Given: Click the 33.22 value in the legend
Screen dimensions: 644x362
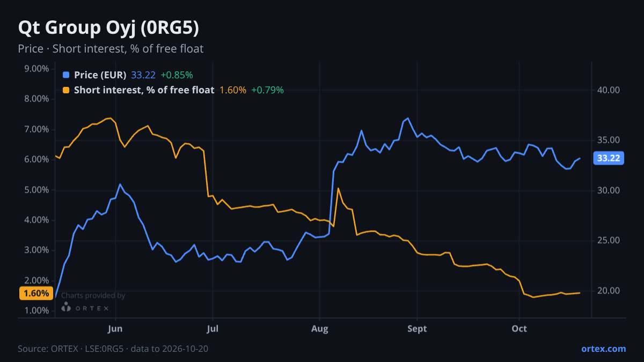Looking at the screenshot, I should click(143, 75).
